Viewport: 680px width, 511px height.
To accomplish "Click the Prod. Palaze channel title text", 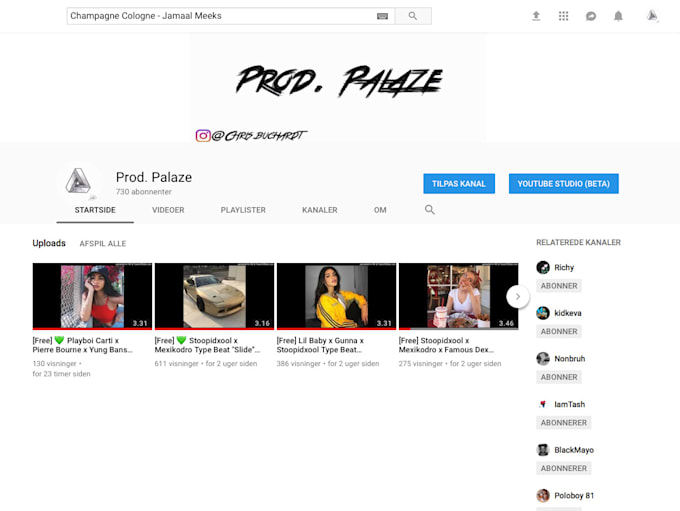I will coord(154,177).
